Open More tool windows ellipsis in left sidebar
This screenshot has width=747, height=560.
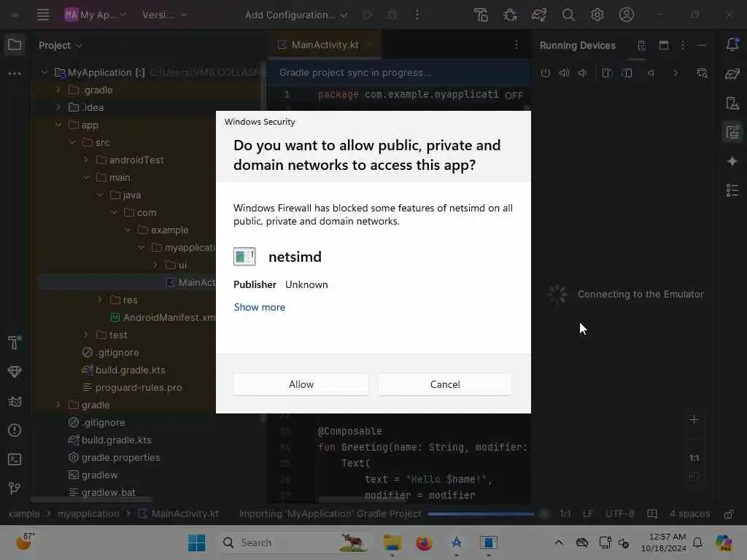[x=15, y=74]
